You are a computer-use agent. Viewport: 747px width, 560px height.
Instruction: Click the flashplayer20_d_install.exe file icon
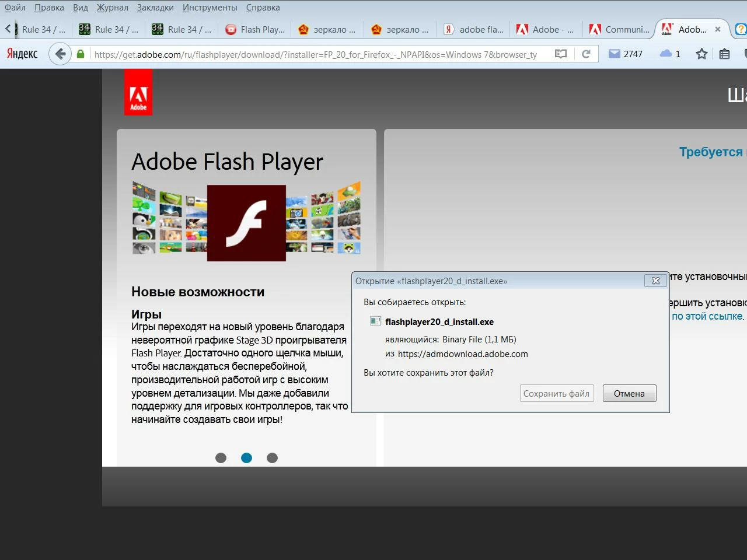pos(375,321)
